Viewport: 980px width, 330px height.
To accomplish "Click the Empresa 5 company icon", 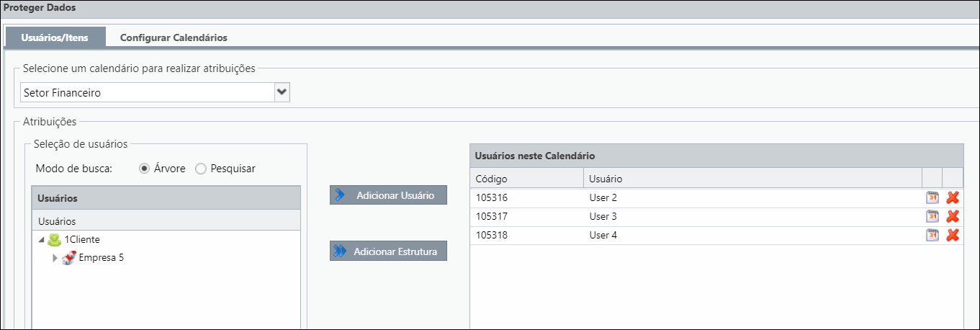I will [x=69, y=258].
